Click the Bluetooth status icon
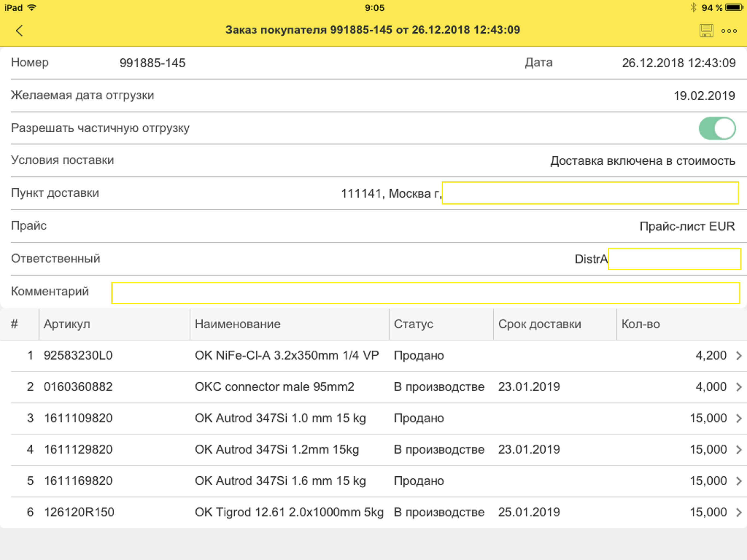The image size is (747, 560). (694, 7)
